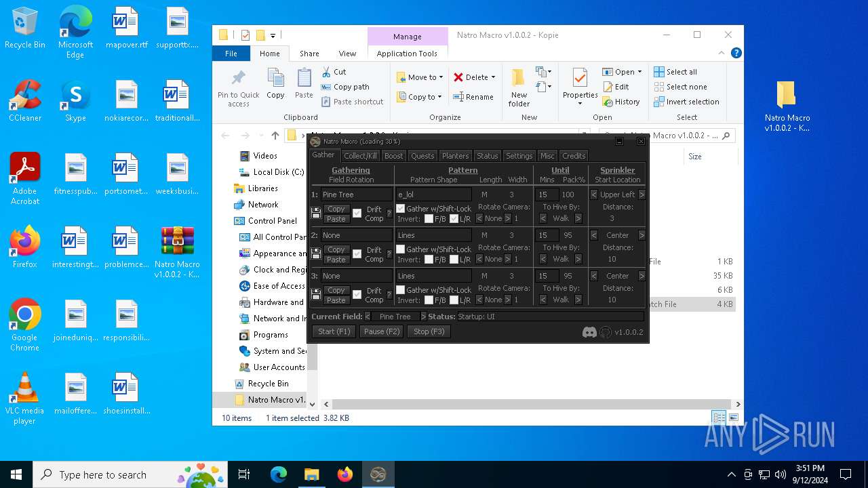Toggle the Drift Comp checkbox for field 1
868x488 pixels.
coord(357,213)
